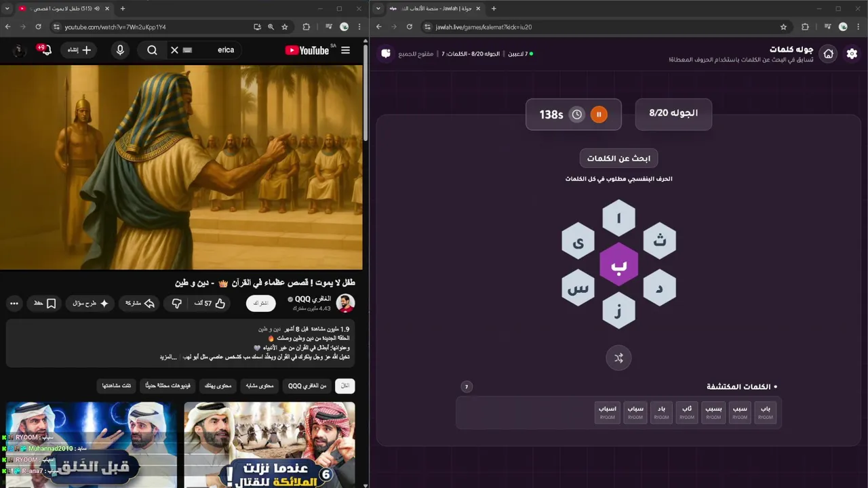The height and width of the screenshot is (488, 868).
Task: Open YouTube hamburger guide menu
Action: pos(345,50)
